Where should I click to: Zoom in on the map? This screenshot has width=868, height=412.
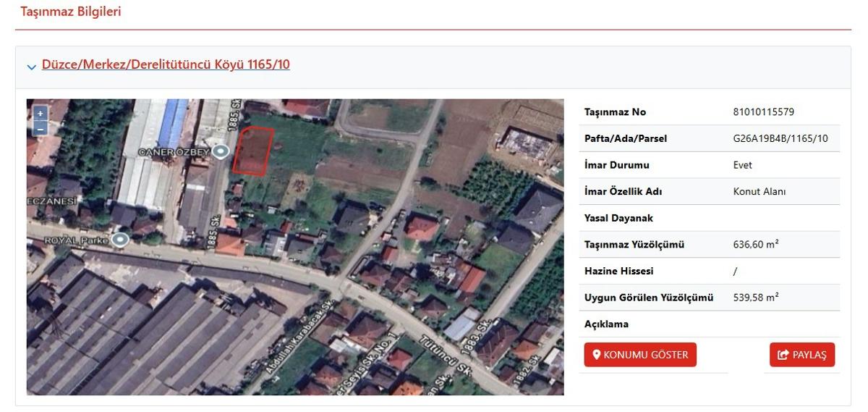(x=41, y=113)
